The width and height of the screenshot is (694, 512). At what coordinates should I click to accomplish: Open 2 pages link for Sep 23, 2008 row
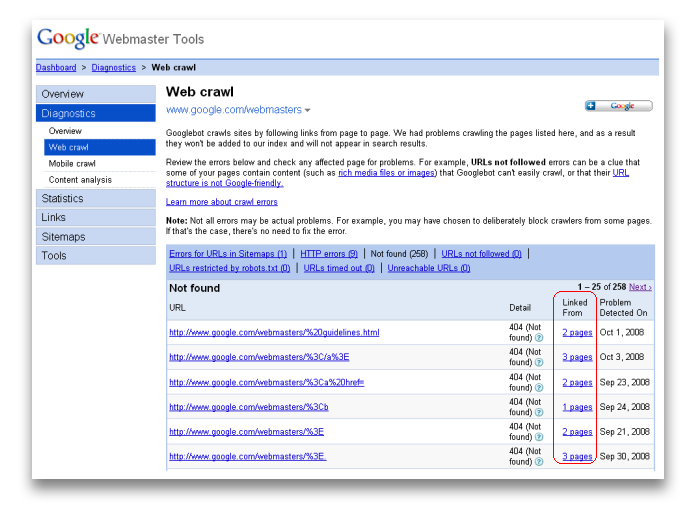577,382
